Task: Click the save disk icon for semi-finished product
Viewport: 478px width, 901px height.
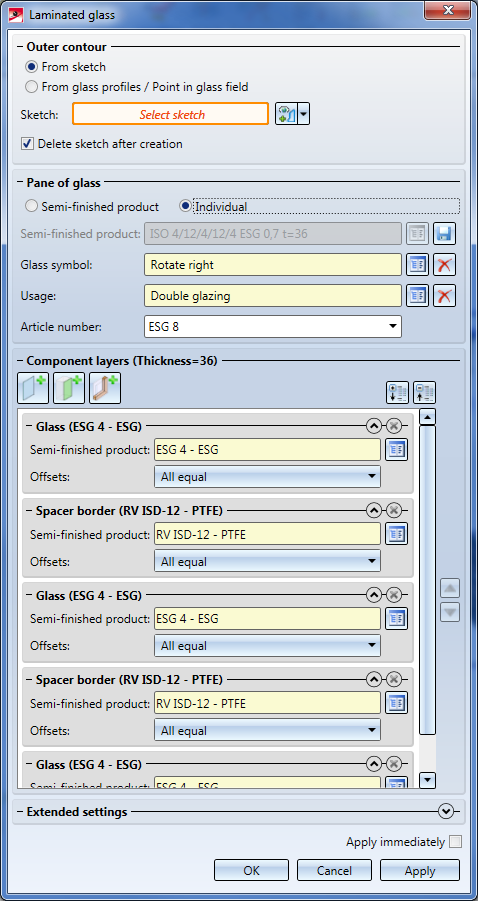Action: 444,233
